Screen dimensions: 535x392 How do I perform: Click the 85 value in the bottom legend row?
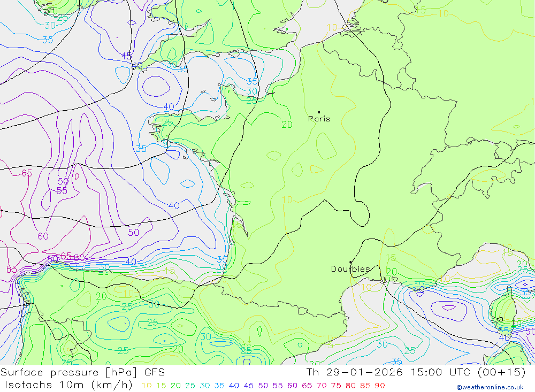coord(365,386)
